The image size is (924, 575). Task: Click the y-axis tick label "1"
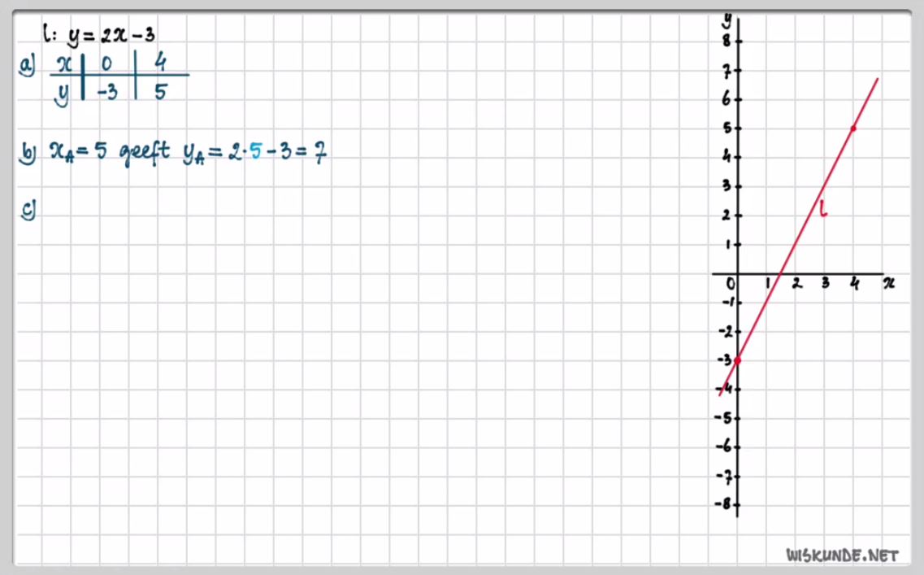(728, 244)
